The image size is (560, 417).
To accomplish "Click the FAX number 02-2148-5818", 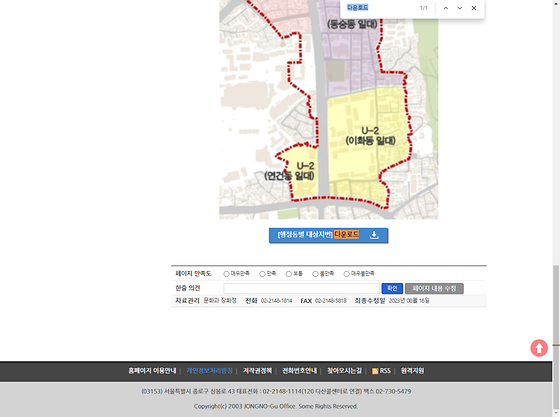I will click(x=331, y=301).
